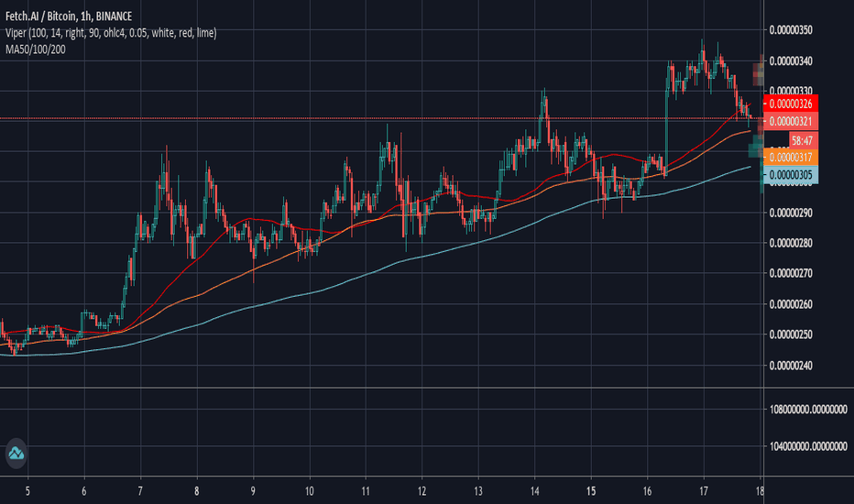
Task: Select the MA50/100/200 indicator label
Action: (x=36, y=49)
